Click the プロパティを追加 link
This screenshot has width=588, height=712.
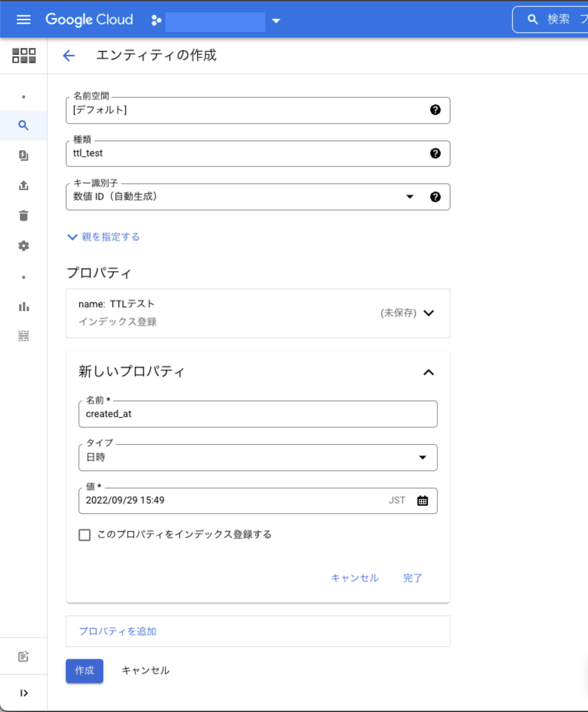click(x=118, y=631)
